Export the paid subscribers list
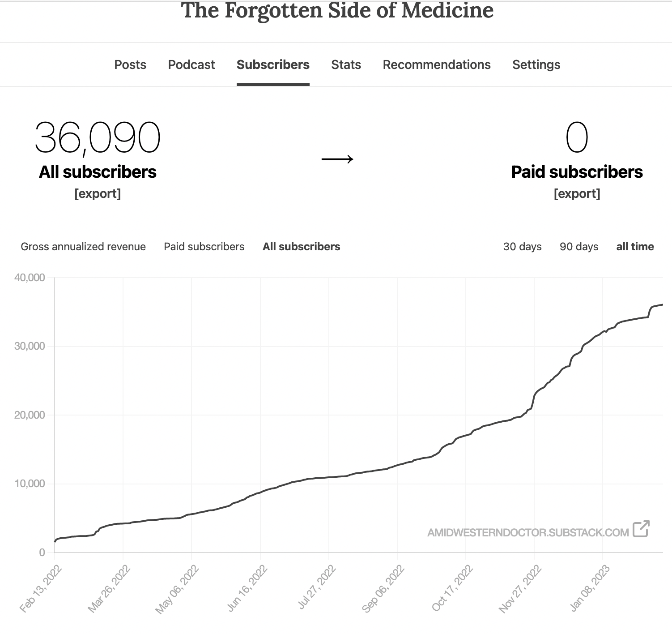This screenshot has width=672, height=634. click(577, 193)
